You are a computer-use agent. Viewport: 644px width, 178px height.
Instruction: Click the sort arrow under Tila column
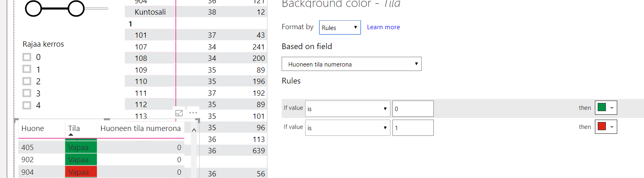(x=71, y=135)
